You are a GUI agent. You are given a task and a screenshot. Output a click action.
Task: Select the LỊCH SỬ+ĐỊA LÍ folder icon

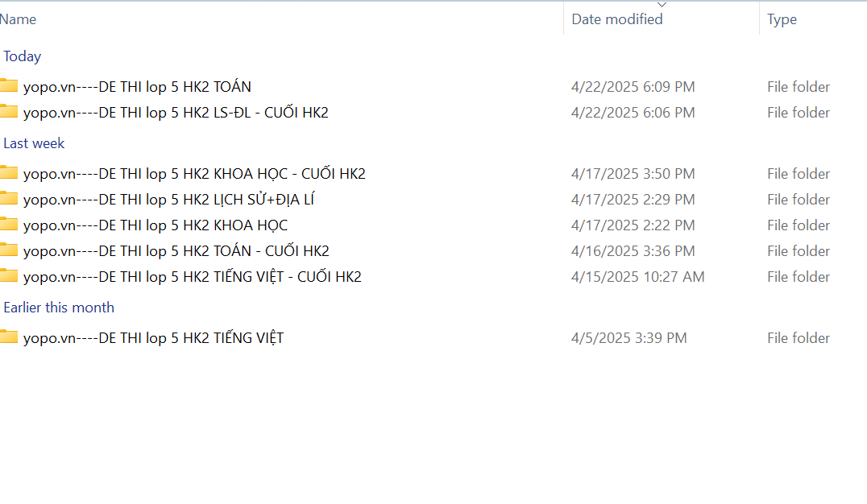tap(9, 198)
